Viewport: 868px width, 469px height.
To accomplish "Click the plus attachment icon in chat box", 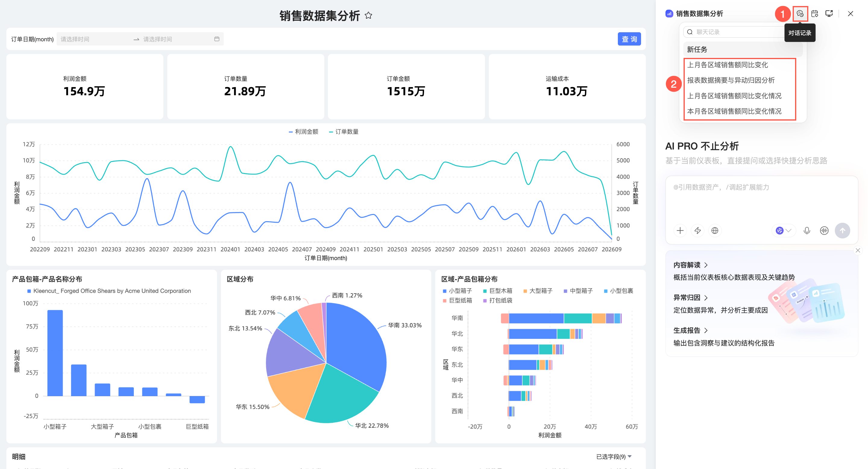I will click(680, 231).
